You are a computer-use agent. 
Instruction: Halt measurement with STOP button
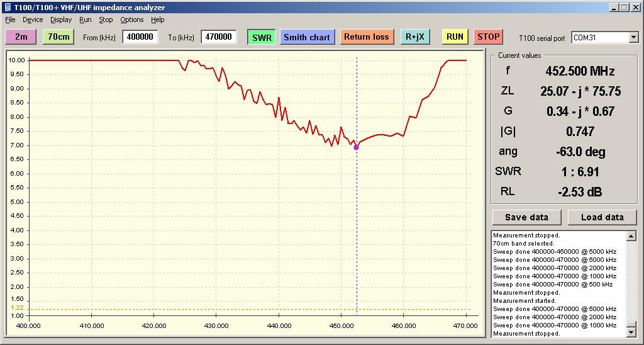pyautogui.click(x=488, y=37)
